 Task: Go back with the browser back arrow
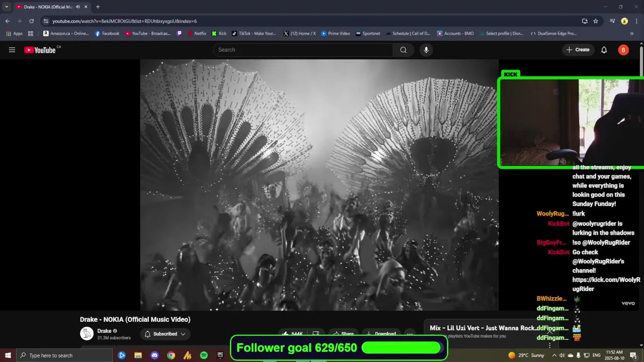pyautogui.click(x=7, y=21)
